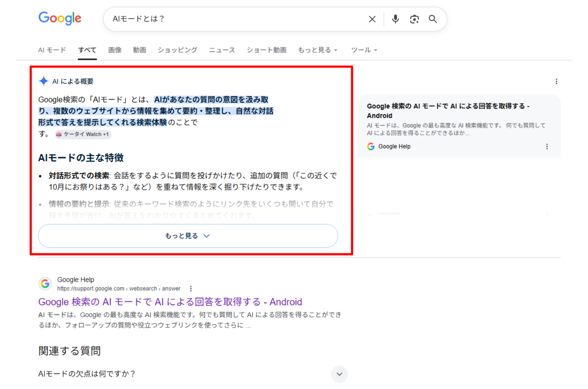Screen dimensions: 588x389
Task: Click the 関連する質問 heading
Action: pos(69,351)
